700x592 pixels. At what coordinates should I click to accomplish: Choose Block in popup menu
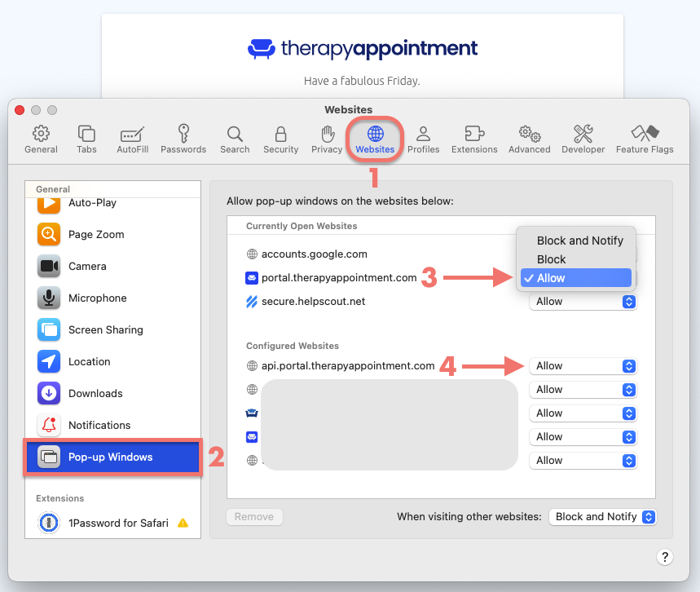pyautogui.click(x=576, y=259)
